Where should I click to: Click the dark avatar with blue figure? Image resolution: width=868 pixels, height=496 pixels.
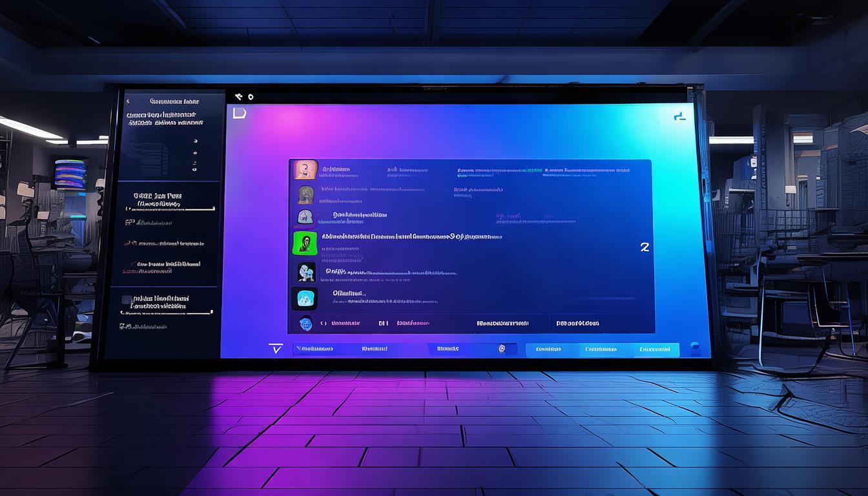pos(305,272)
